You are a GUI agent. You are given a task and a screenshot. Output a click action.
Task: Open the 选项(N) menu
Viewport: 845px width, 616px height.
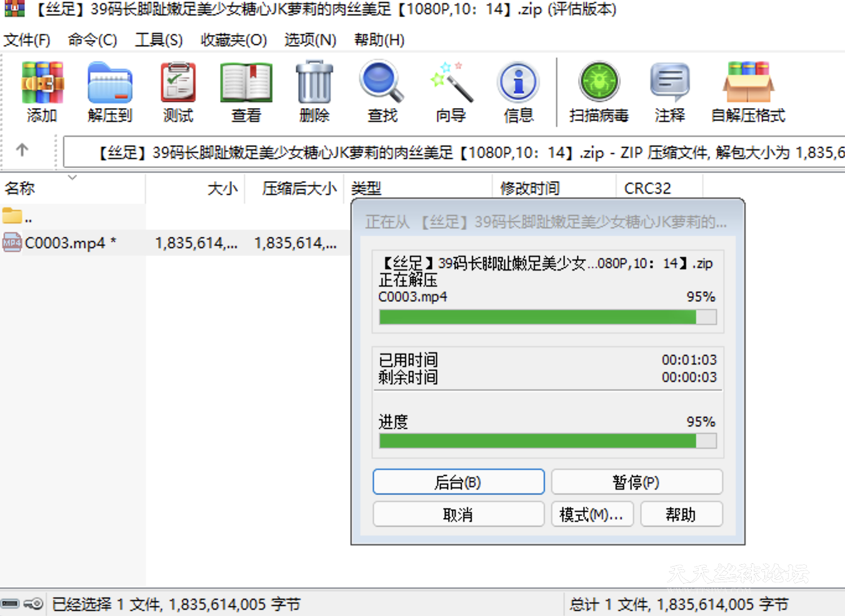click(310, 40)
